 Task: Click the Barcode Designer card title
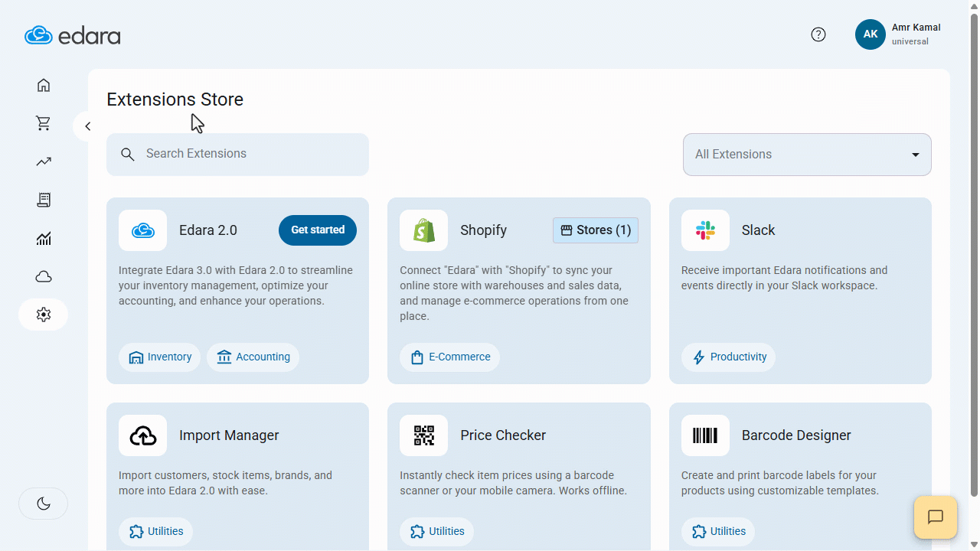pyautogui.click(x=796, y=435)
